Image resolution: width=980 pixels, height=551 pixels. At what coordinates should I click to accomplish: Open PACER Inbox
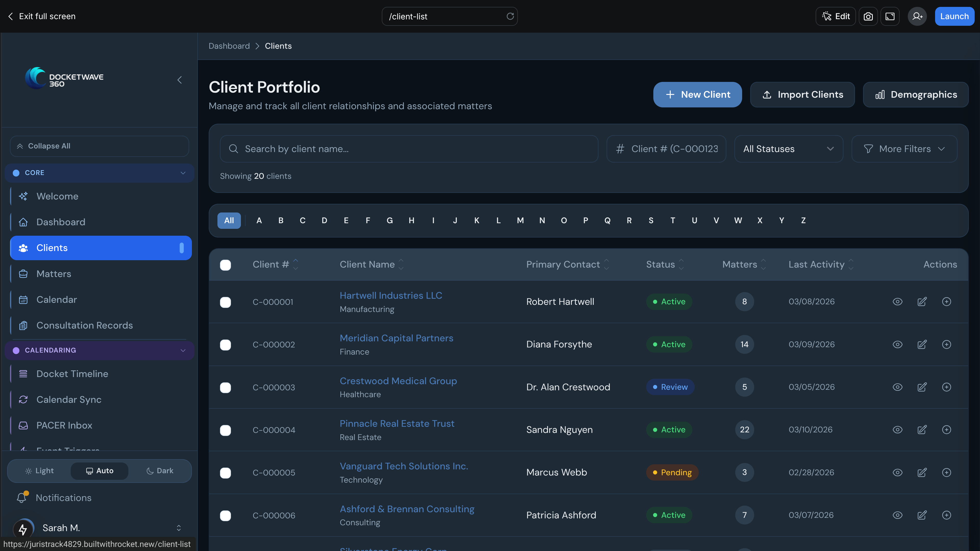point(101,425)
